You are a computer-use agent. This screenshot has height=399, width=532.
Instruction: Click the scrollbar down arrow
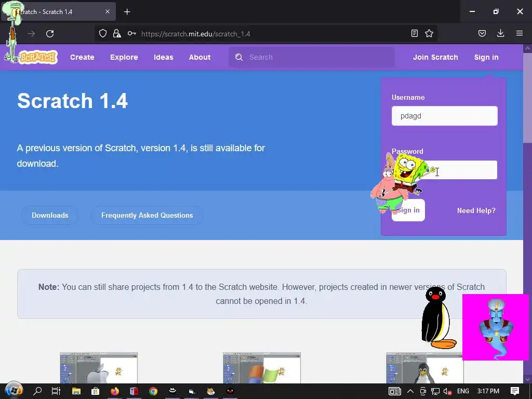tap(527, 379)
